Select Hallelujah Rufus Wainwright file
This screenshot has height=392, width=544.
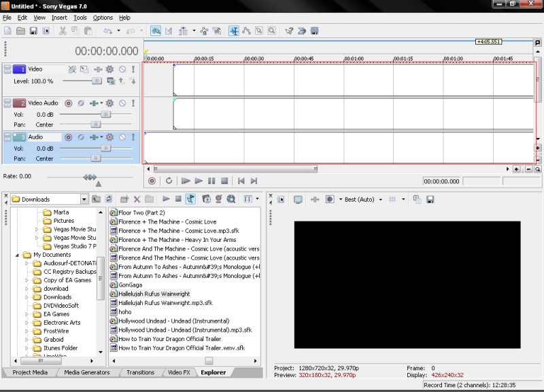pyautogui.click(x=154, y=293)
